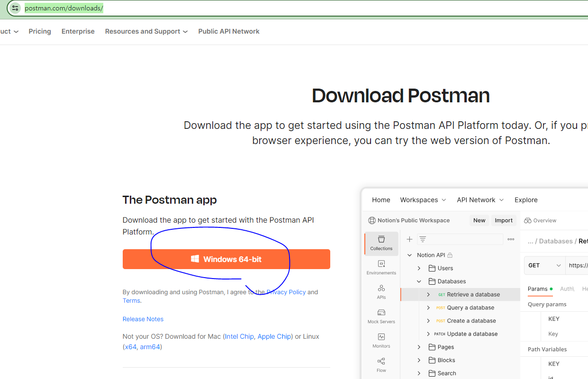Click Explore in the app preview
Viewport: 588px width, 379px height.
pos(526,200)
